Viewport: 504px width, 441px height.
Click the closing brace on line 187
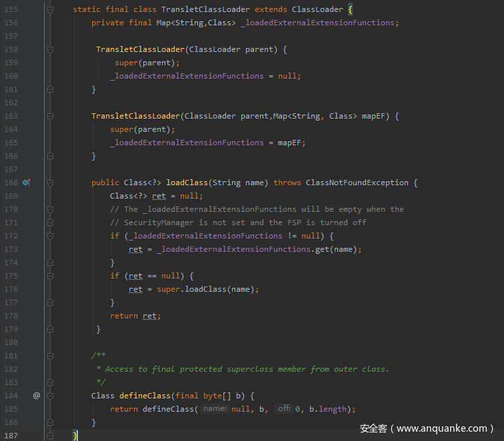tap(75, 436)
